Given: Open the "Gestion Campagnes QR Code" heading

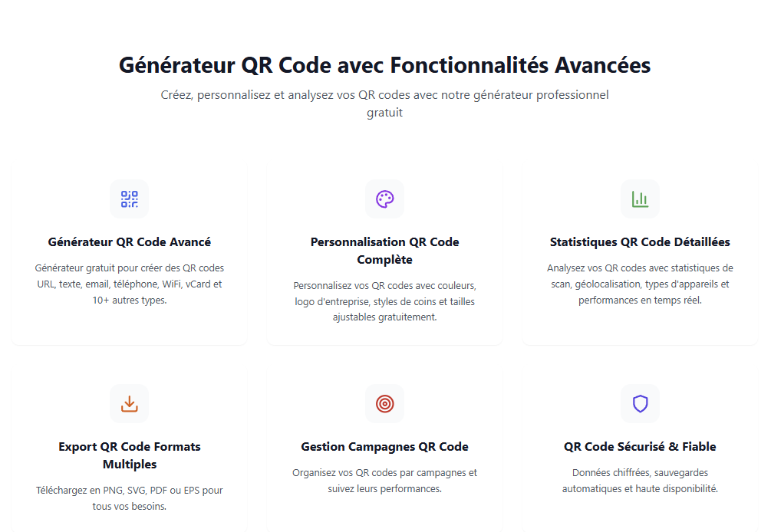Looking at the screenshot, I should click(x=384, y=447).
